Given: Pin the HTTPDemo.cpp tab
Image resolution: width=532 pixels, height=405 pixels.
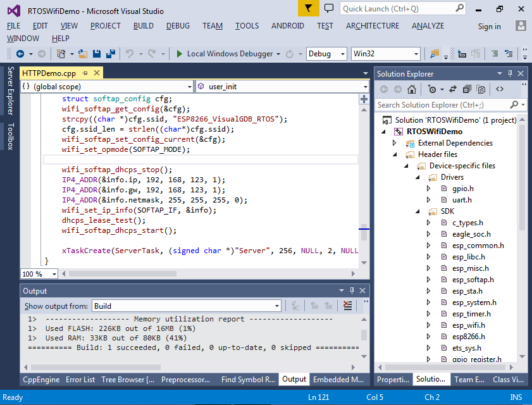Looking at the screenshot, I should tap(85, 73).
